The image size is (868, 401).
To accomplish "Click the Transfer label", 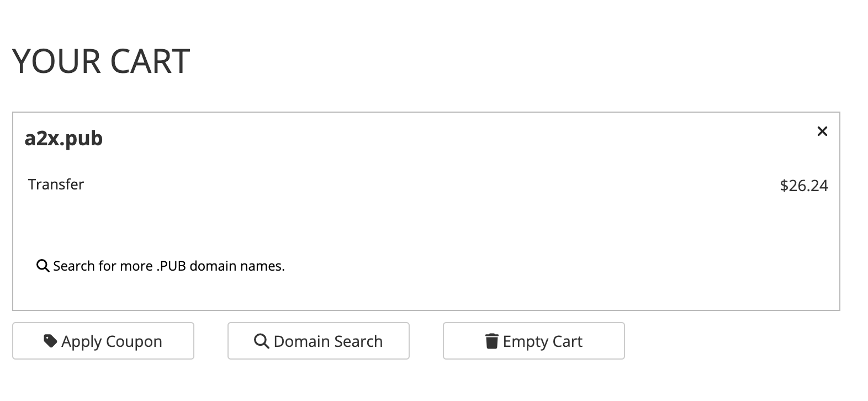I will [56, 184].
